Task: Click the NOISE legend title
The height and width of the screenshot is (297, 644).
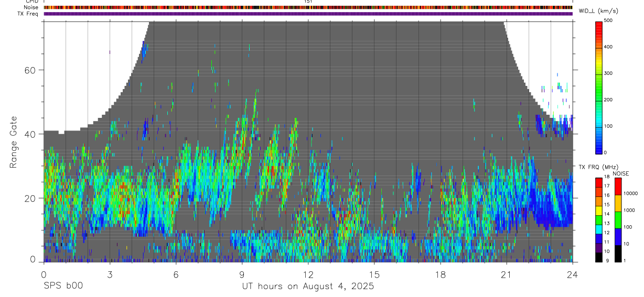Action: [x=620, y=174]
